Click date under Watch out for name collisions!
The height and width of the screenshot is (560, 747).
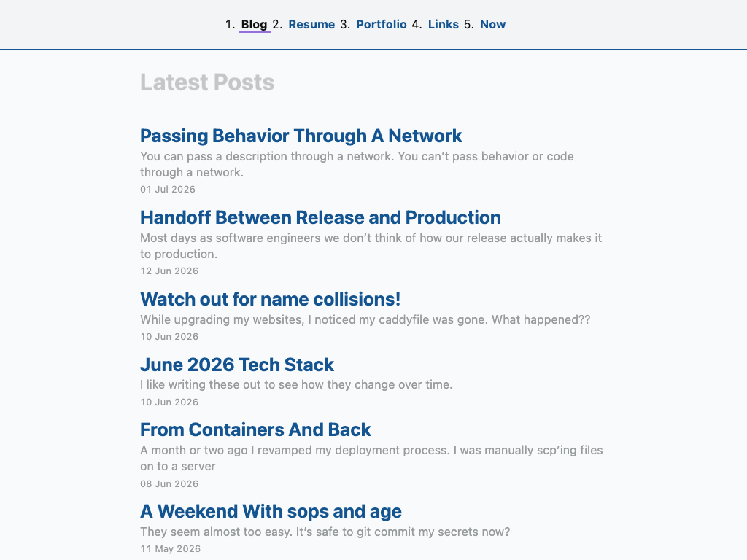tap(169, 337)
